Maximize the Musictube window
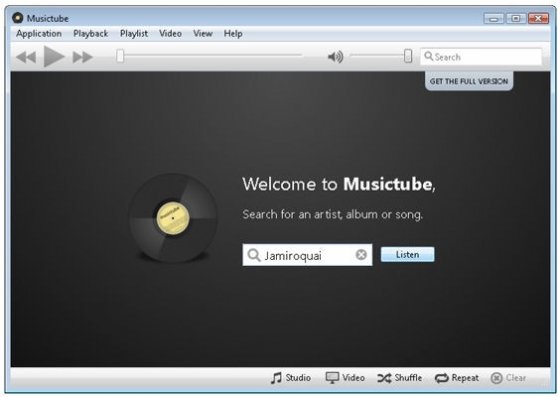Viewport: 560px width, 397px height. point(516,18)
